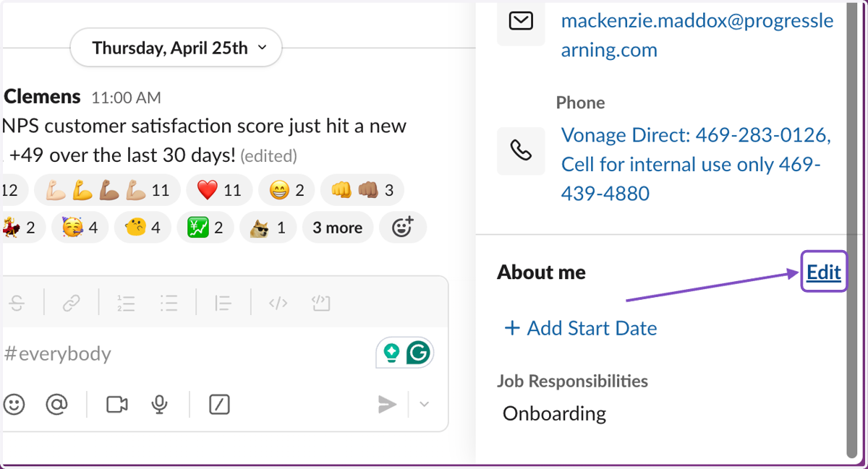
Task: Record a video clip
Action: (x=117, y=405)
